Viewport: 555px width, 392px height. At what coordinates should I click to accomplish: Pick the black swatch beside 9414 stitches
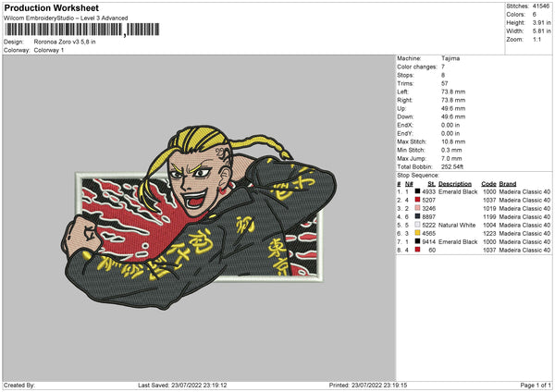417,241
